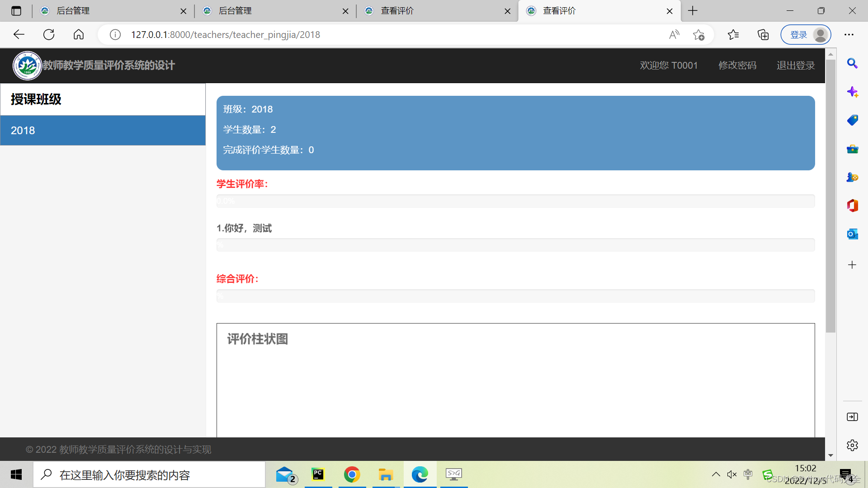Click the school logo in header

pyautogui.click(x=27, y=66)
